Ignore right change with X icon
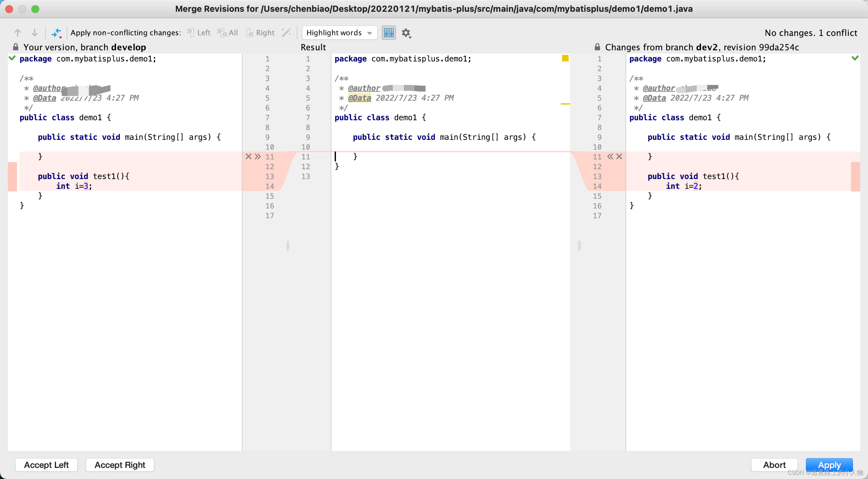The width and height of the screenshot is (868, 479). (x=619, y=156)
